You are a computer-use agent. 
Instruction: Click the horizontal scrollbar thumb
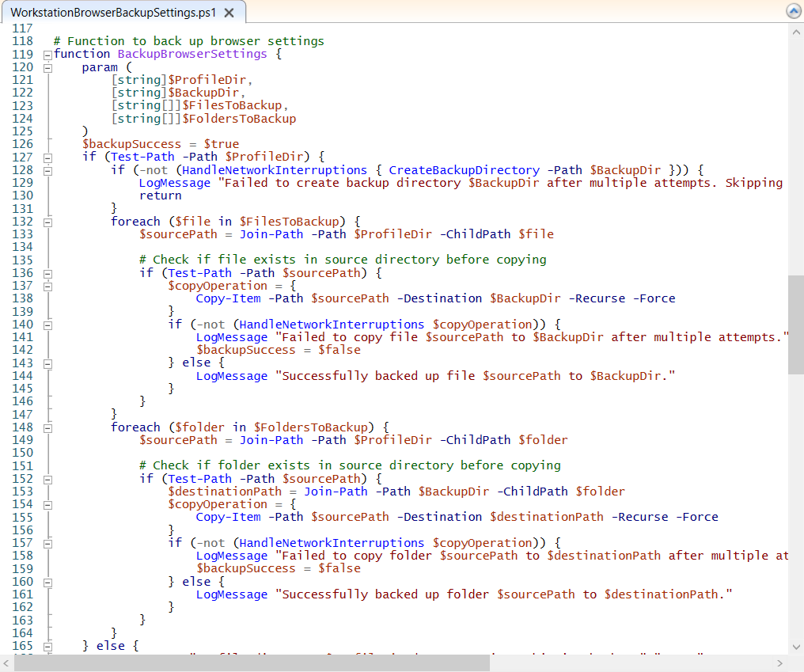(x=252, y=663)
